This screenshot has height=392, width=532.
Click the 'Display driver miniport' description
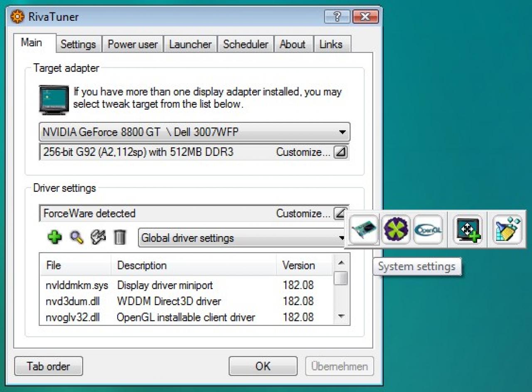point(165,285)
